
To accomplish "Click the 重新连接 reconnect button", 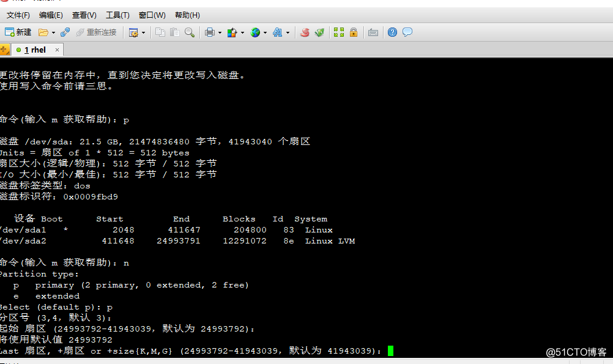I will point(96,32).
